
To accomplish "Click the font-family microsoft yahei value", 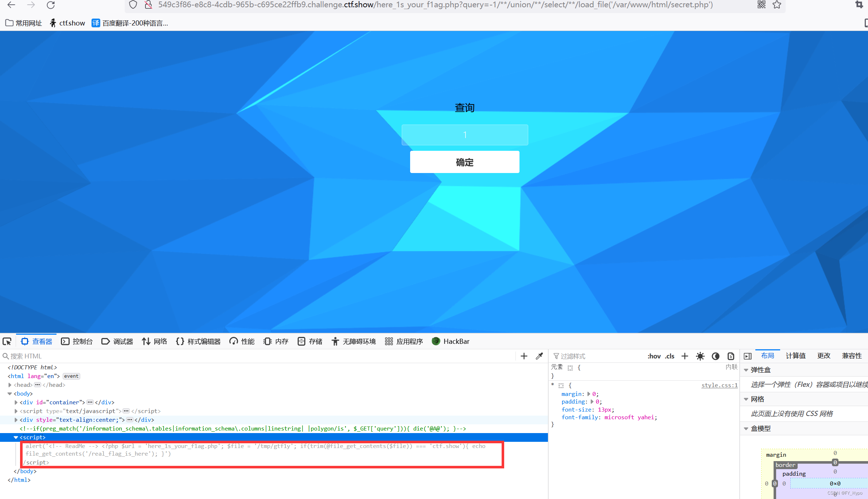I will point(630,417).
